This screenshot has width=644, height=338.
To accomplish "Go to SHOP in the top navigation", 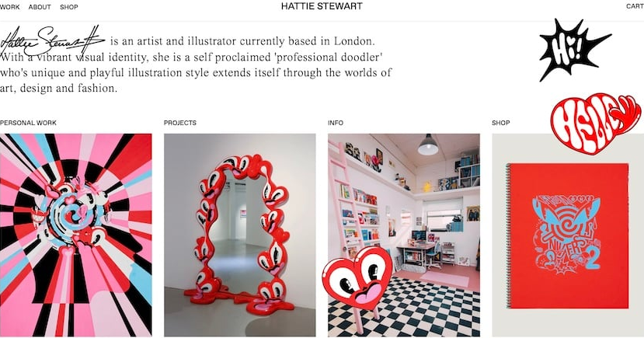I will [x=69, y=7].
